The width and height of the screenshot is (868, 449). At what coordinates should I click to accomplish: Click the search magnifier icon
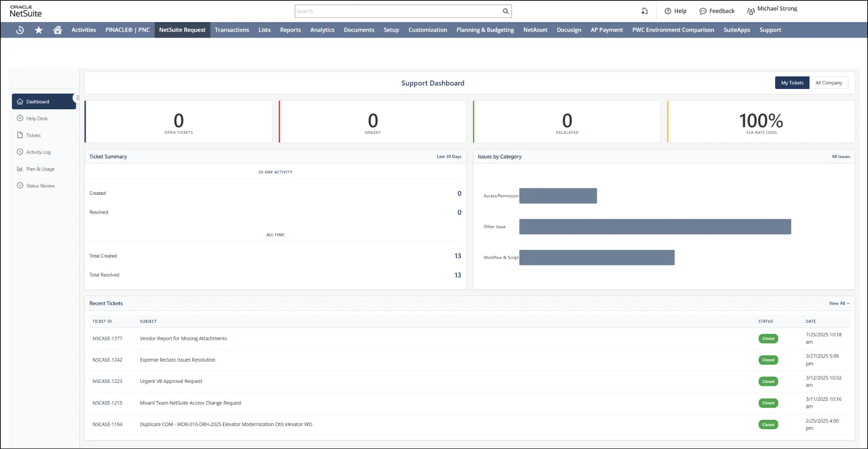pyautogui.click(x=506, y=11)
